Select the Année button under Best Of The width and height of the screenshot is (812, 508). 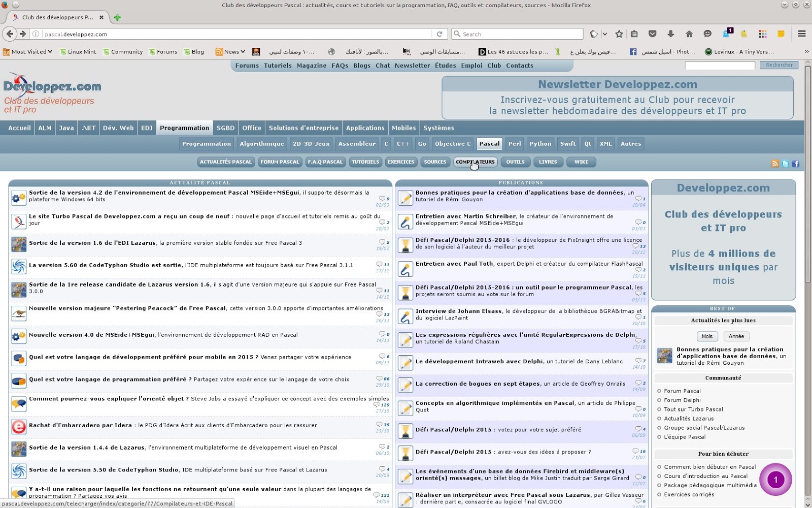pyautogui.click(x=736, y=336)
